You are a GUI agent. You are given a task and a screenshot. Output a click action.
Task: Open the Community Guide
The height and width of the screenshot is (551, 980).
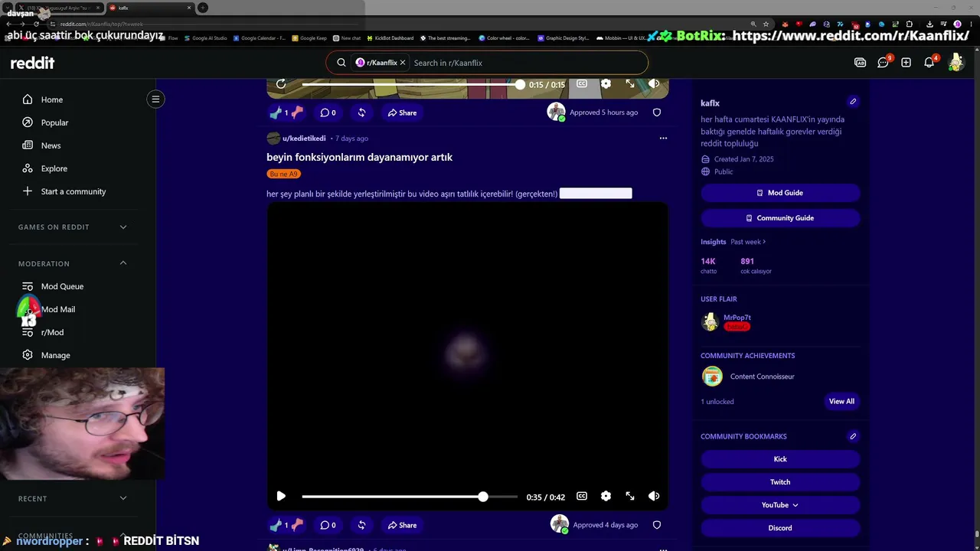(780, 218)
